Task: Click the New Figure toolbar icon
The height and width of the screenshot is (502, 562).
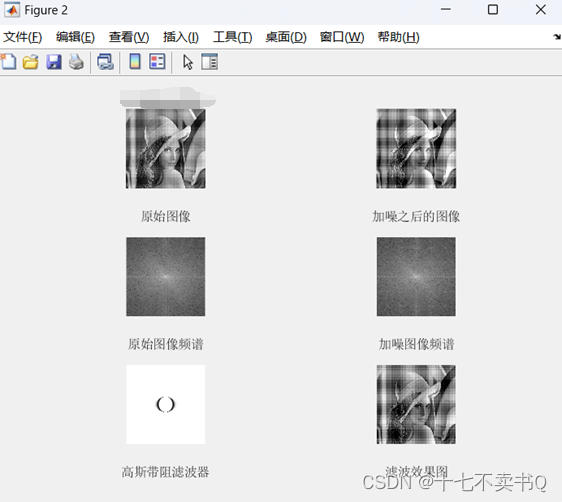Action: coord(8,62)
